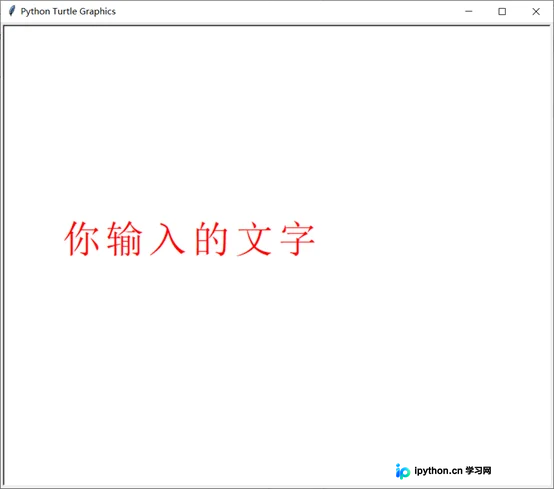Minimize the Python Turtle Graphics window

tap(468, 11)
